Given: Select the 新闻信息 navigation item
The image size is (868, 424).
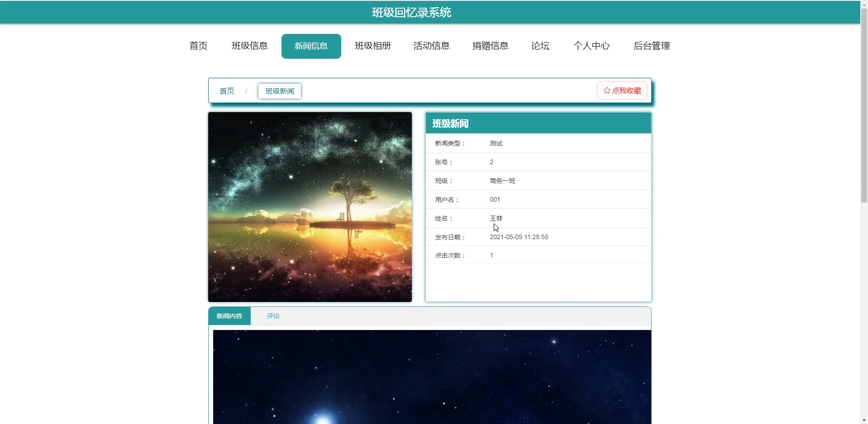Looking at the screenshot, I should 311,46.
